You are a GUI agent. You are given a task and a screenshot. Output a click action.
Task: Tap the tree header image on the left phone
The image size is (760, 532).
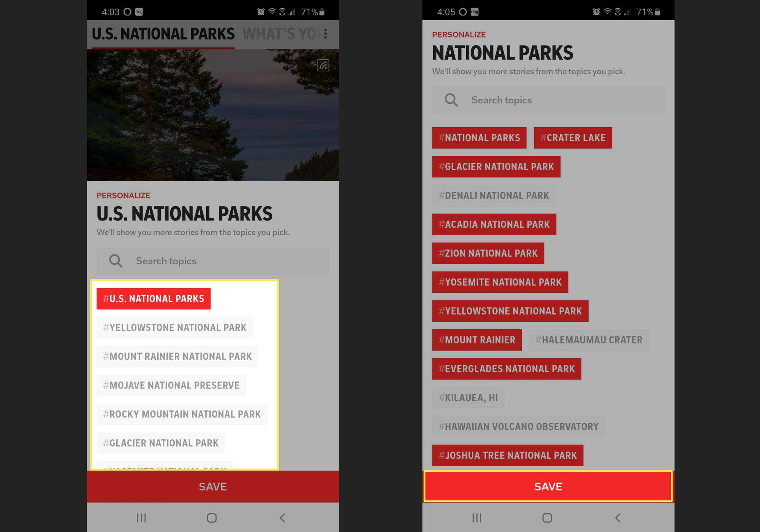click(x=213, y=115)
